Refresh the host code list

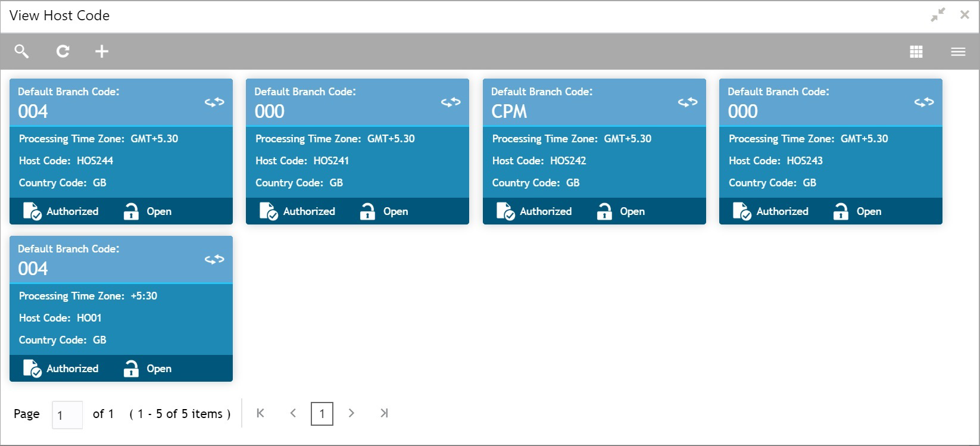[x=63, y=51]
